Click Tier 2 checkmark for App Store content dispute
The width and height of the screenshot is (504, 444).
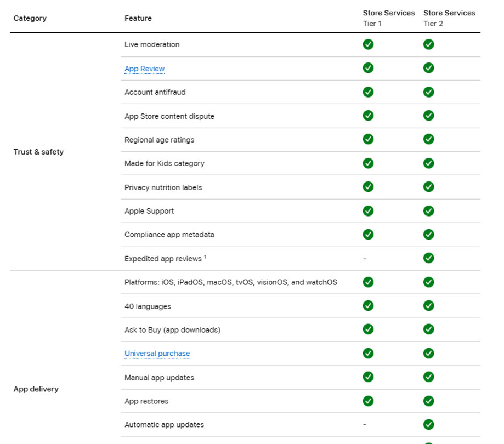point(428,116)
